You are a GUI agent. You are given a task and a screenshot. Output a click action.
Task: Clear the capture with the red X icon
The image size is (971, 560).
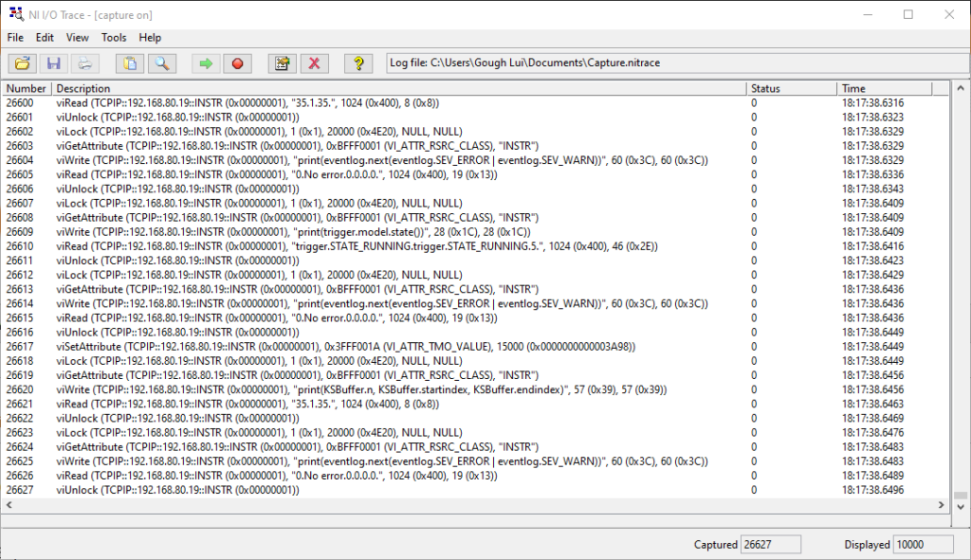coord(314,63)
